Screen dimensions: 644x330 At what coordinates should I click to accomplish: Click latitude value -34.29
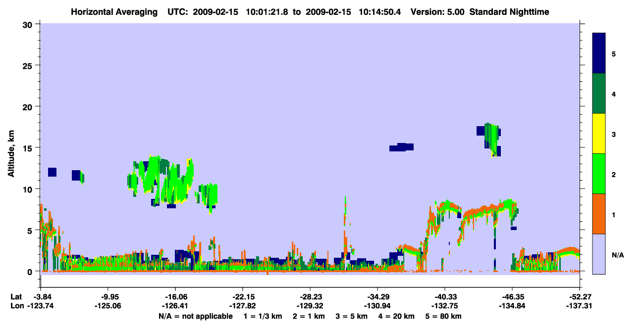pos(377,296)
